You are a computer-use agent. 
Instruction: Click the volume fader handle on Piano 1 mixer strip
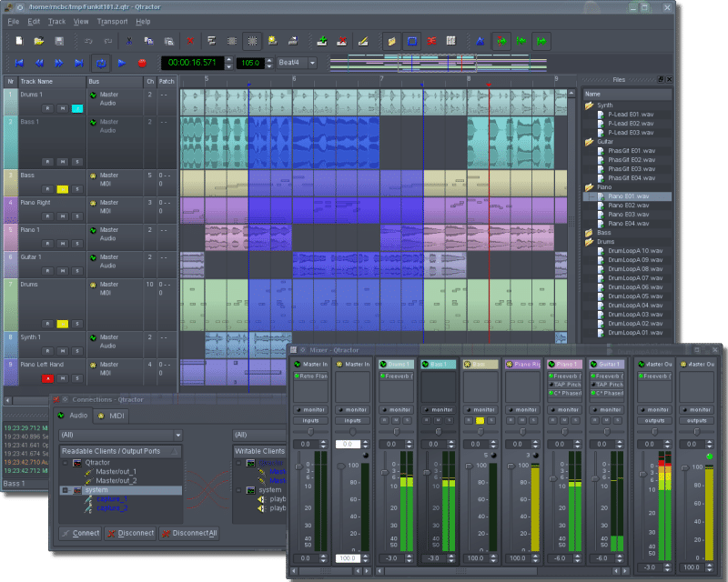point(553,478)
